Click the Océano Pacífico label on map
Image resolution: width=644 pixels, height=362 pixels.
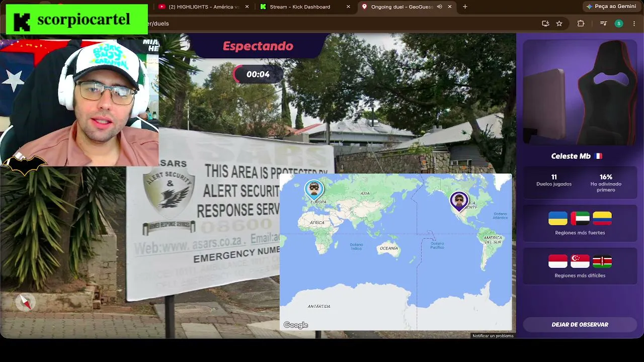tap(437, 246)
